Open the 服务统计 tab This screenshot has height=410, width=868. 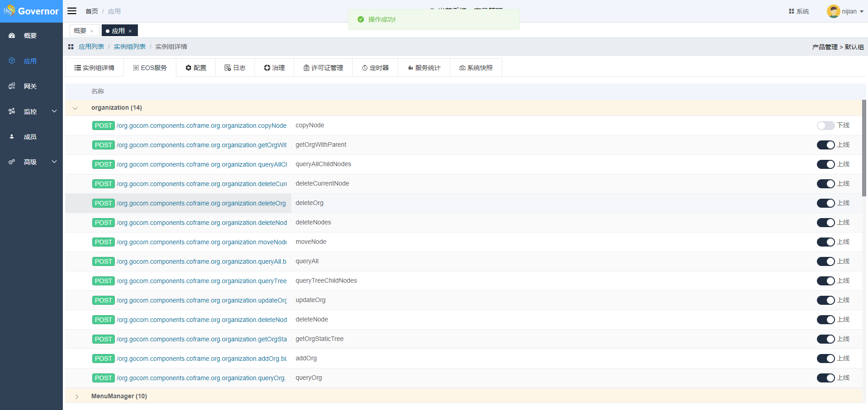(424, 68)
